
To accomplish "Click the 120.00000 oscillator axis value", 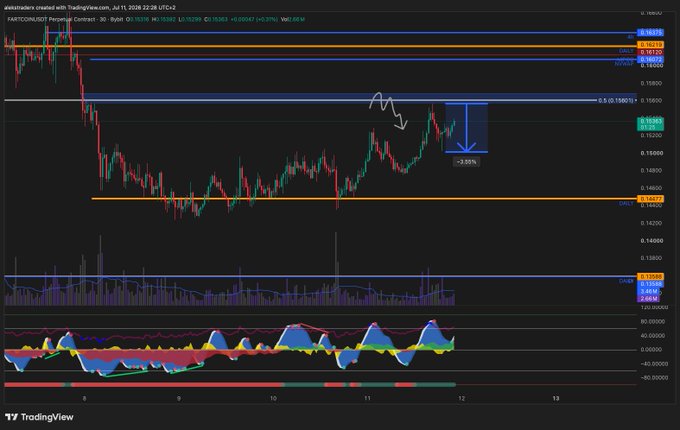I will tap(654, 307).
